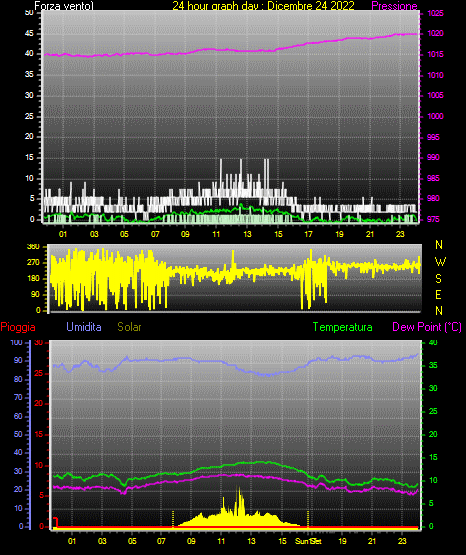Click the 'S' compass letter
This screenshot has height=555, width=466.
tap(438, 279)
